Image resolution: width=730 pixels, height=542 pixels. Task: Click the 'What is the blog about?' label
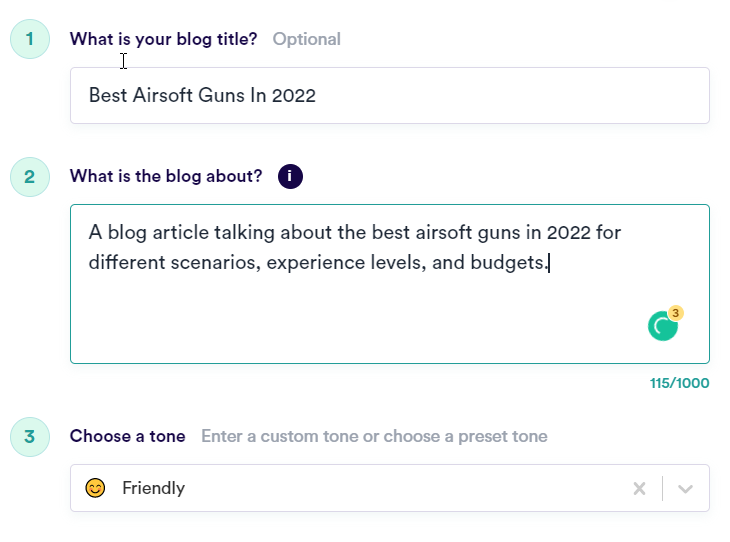[x=166, y=176]
